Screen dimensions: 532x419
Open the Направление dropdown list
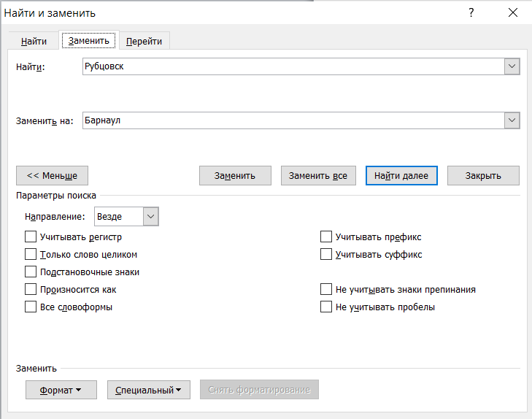coord(151,217)
